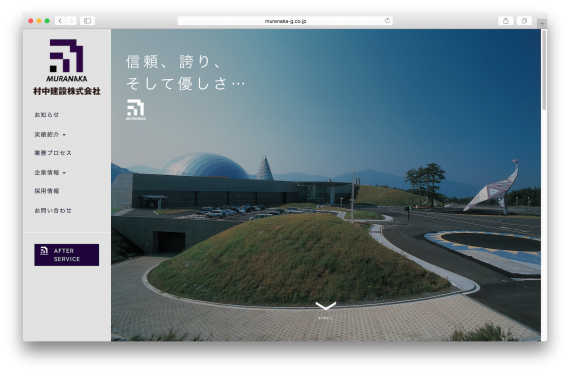
Task: Click the white Muranaka logo on hero image
Action: coord(136,109)
